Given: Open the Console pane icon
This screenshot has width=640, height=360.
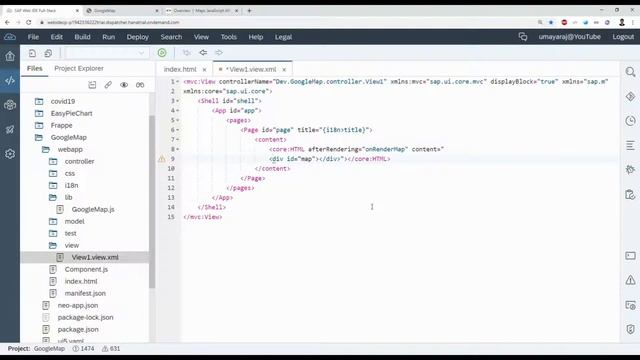Looking at the screenshot, I should (x=630, y=256).
